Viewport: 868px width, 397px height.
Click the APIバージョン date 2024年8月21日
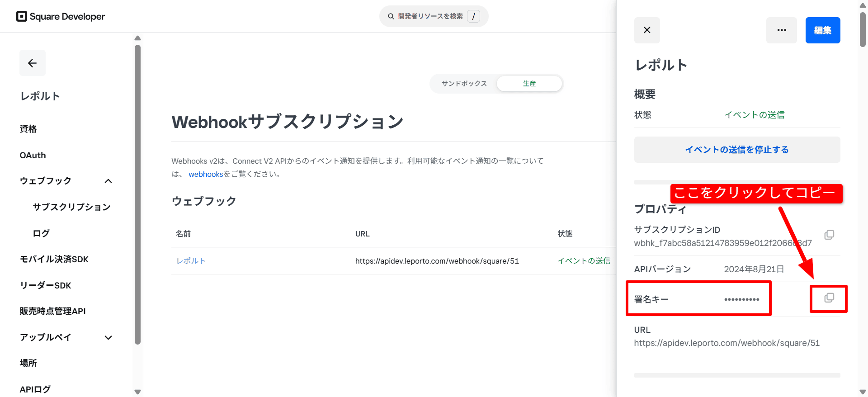pos(754,269)
